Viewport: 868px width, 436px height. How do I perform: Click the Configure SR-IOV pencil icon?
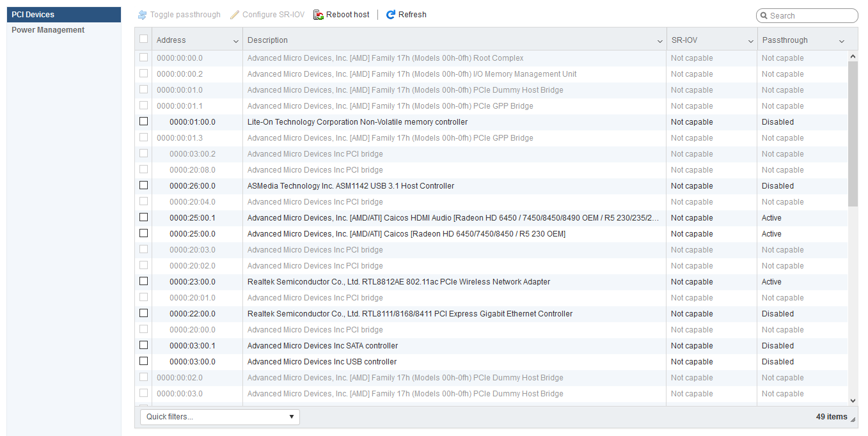[x=235, y=15]
